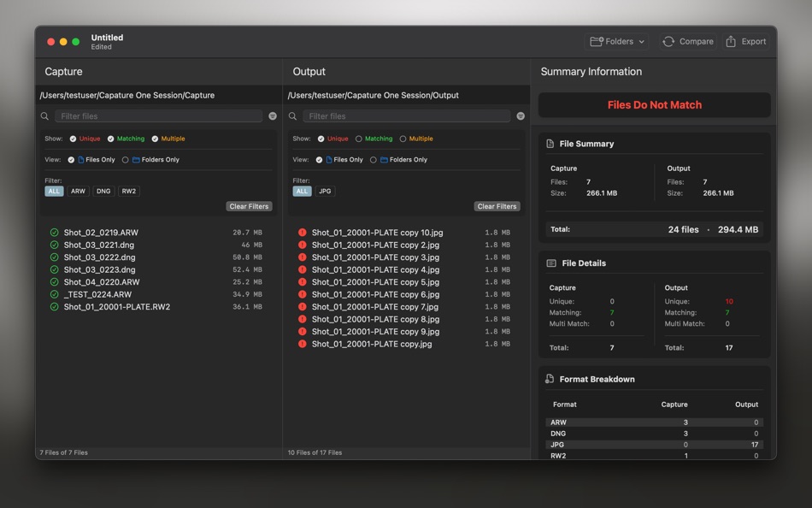This screenshot has height=508, width=812.
Task: Select the DNG format filter
Action: [103, 191]
